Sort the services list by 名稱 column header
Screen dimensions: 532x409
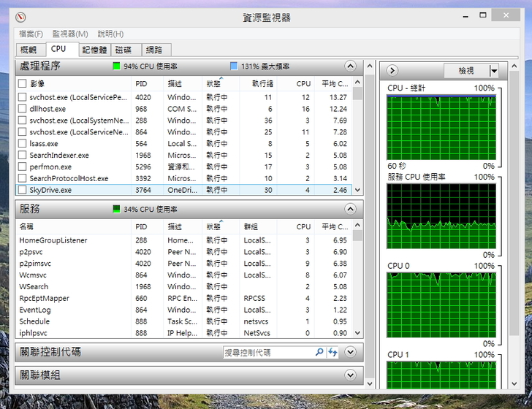[x=73, y=226]
